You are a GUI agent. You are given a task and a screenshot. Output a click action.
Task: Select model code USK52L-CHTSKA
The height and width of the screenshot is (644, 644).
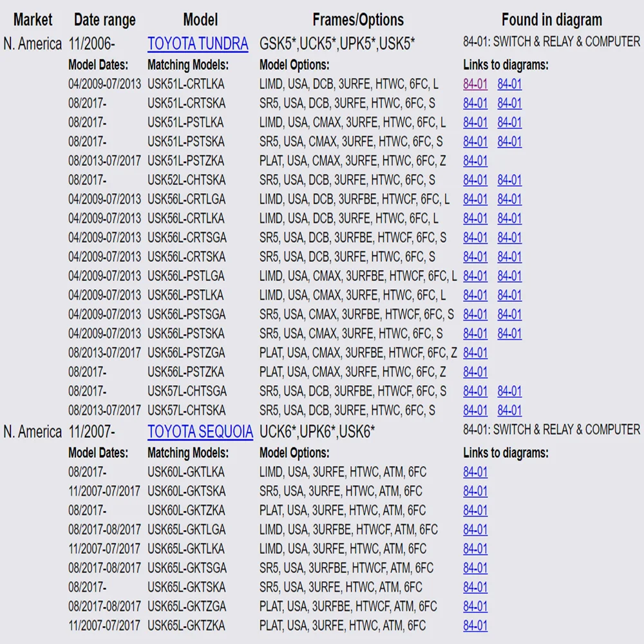(187, 180)
